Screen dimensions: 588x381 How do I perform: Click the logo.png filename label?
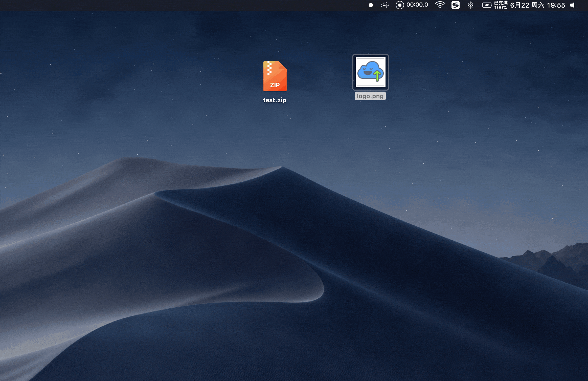370,96
